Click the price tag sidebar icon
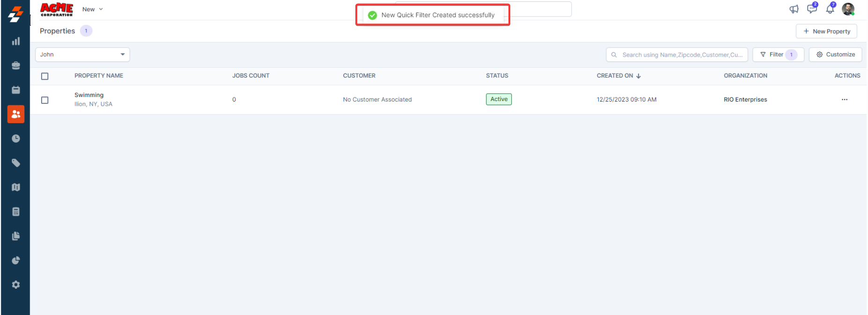868x315 pixels. tap(16, 163)
